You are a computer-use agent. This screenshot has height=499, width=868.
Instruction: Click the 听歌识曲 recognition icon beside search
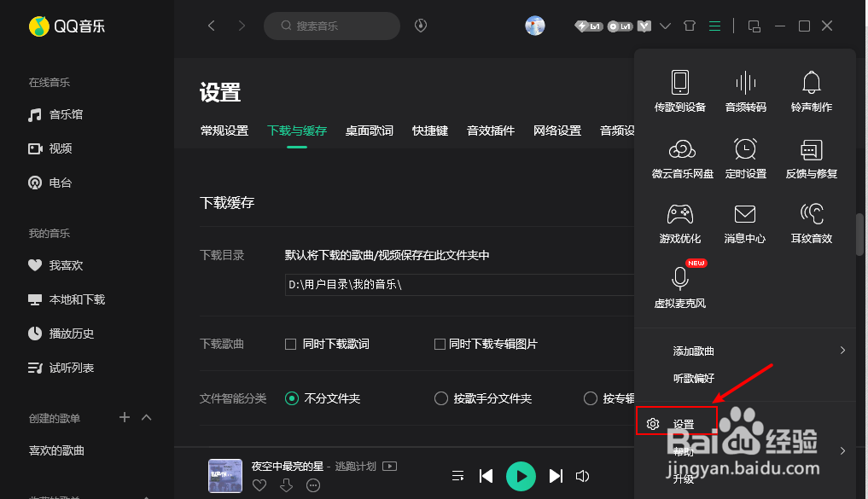tap(420, 26)
